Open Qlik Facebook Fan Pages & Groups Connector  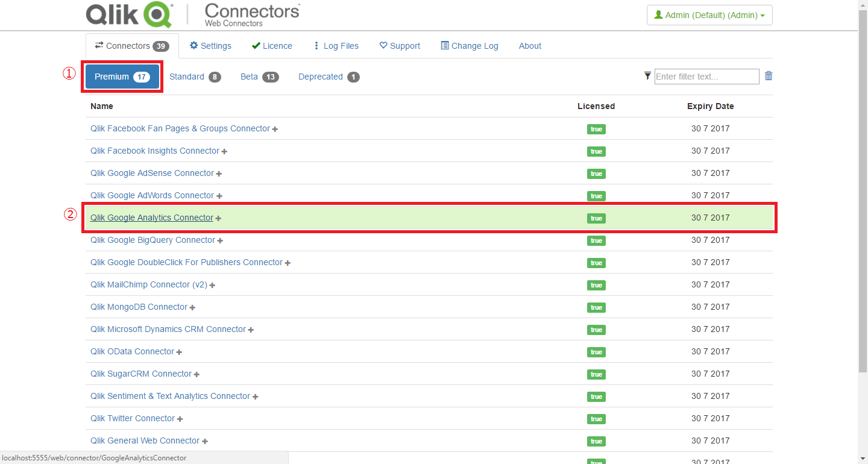(x=180, y=128)
